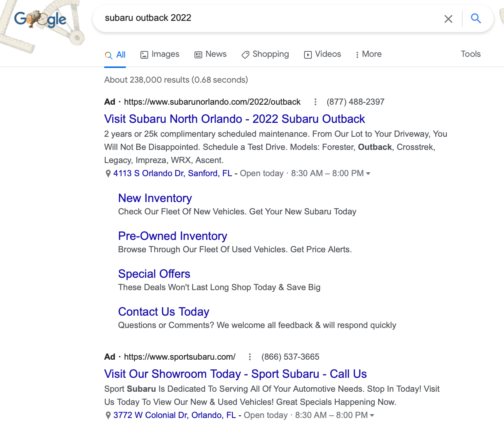Open the Contact Us Today sitelink
504x435 pixels.
(164, 312)
